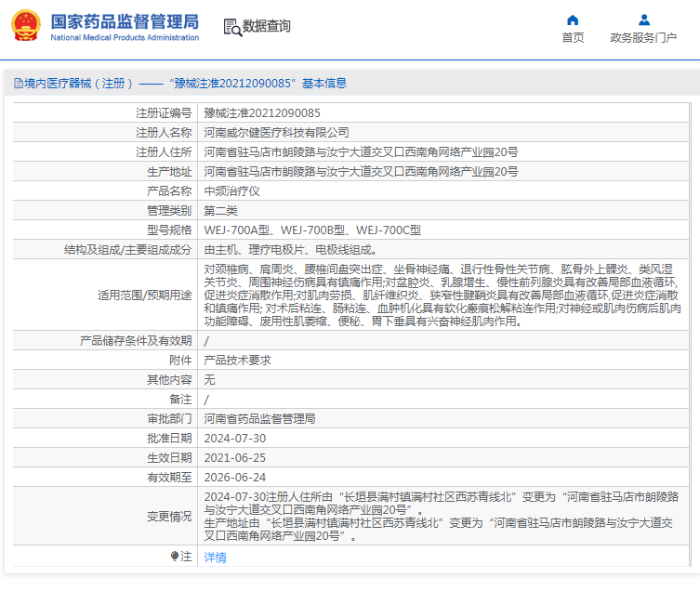This screenshot has width=700, height=591.
Task: Click 数据查询 heading text
Action: click(267, 26)
